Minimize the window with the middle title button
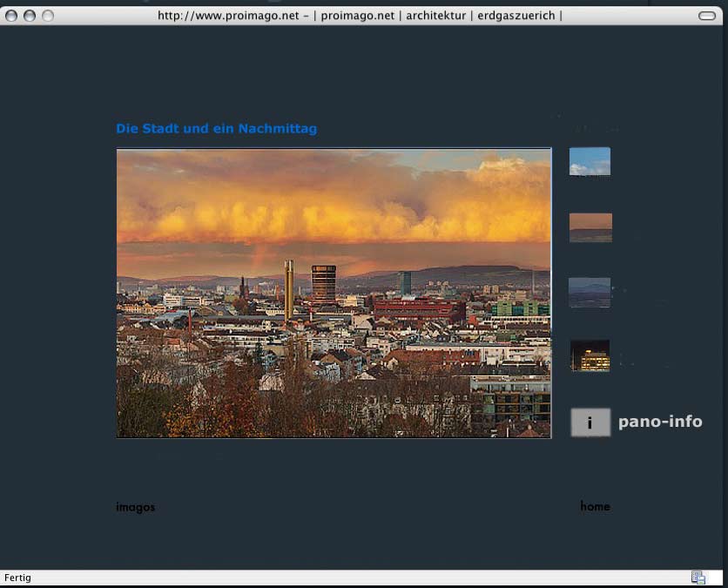Screen dimensions: 728x588 [x=30, y=16]
